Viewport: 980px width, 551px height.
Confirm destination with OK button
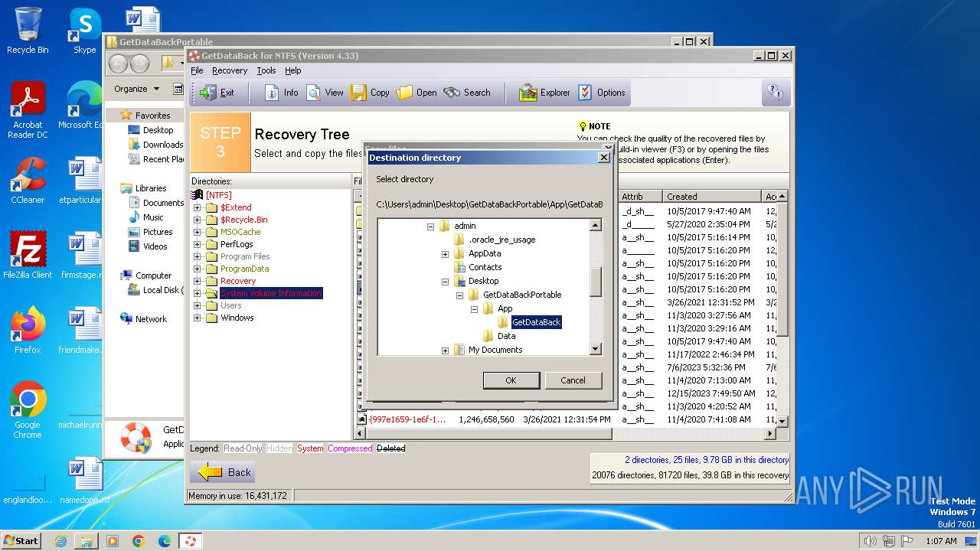pos(511,380)
